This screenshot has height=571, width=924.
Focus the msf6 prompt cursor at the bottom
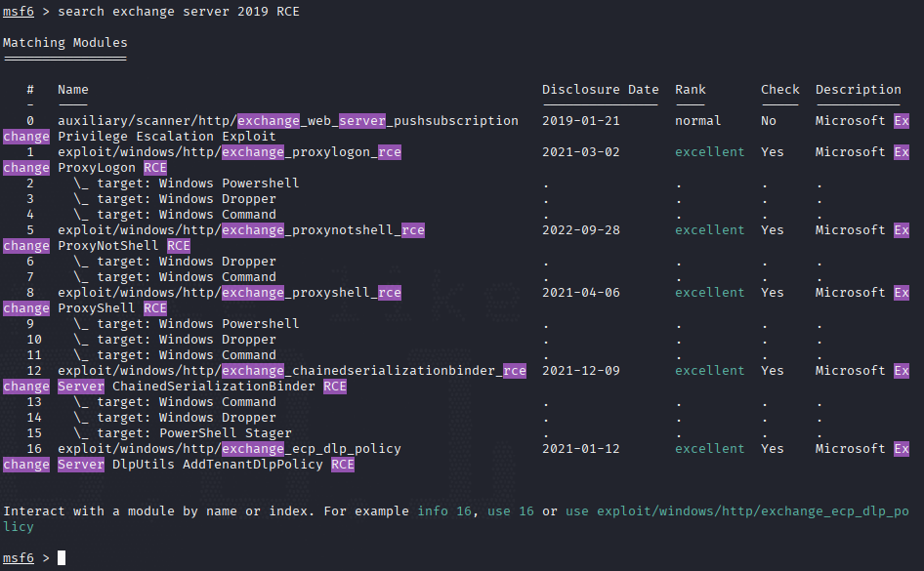[x=62, y=558]
